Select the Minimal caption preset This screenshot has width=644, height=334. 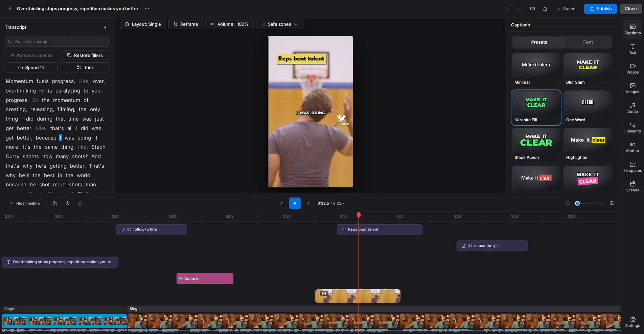(536, 70)
